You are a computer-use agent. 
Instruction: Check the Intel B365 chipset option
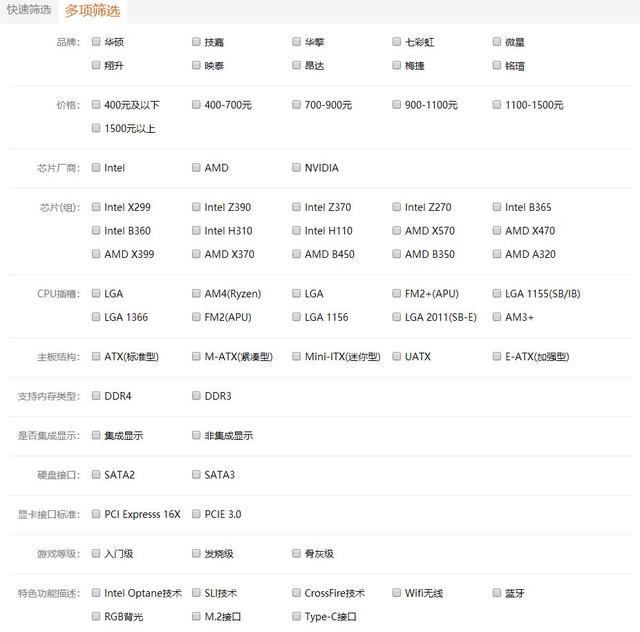497,207
